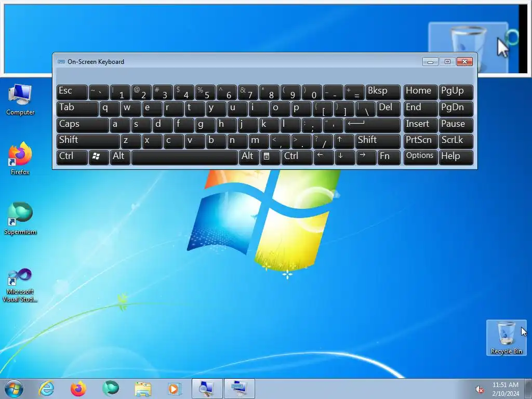Minimize the On-Screen Keyboard window
This screenshot has width=532, height=399.
pyautogui.click(x=430, y=61)
